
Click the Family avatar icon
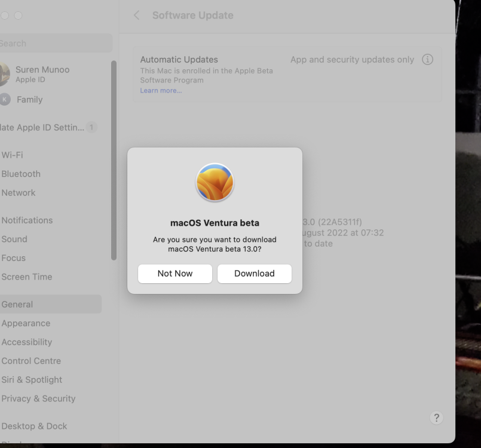(5, 99)
